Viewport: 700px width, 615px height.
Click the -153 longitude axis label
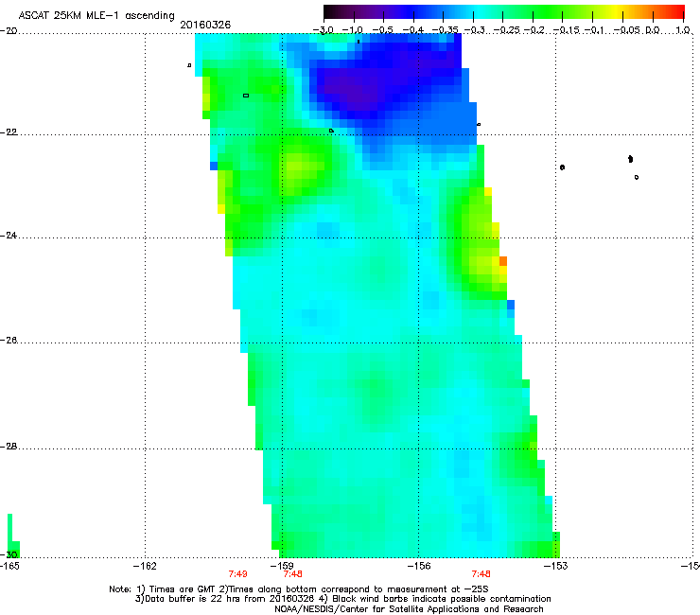tap(555, 567)
